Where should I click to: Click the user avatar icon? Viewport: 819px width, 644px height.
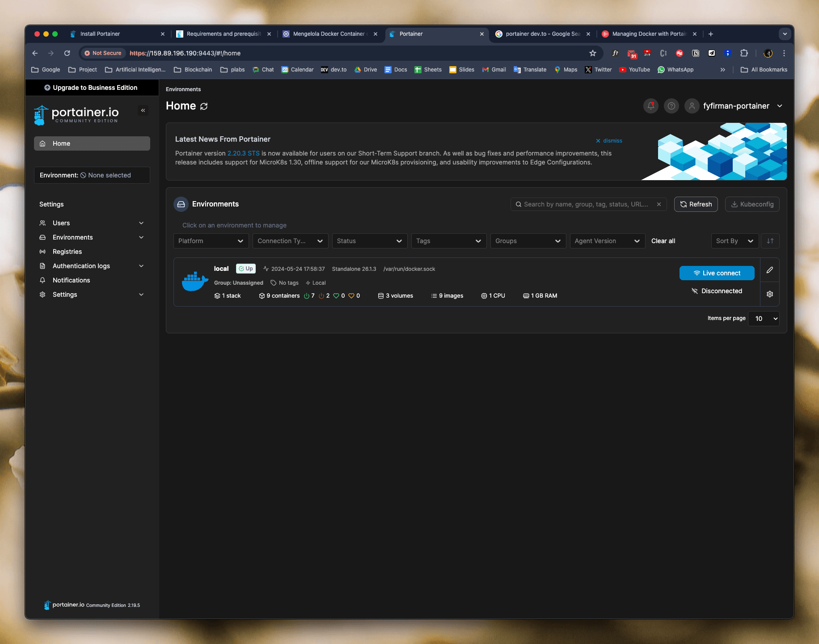[692, 106]
